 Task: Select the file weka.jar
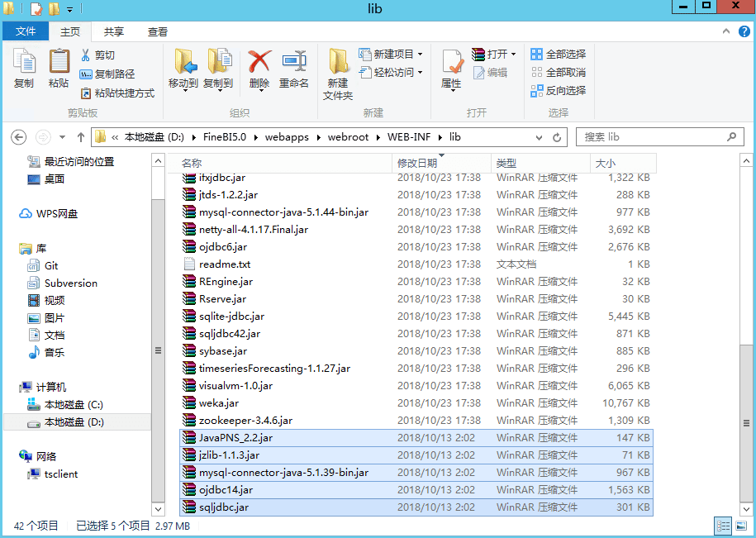click(x=416, y=403)
